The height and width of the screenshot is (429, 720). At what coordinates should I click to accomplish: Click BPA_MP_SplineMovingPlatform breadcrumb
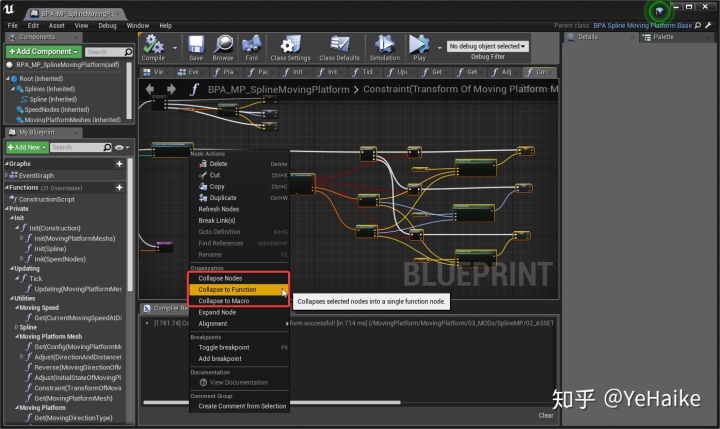click(278, 90)
